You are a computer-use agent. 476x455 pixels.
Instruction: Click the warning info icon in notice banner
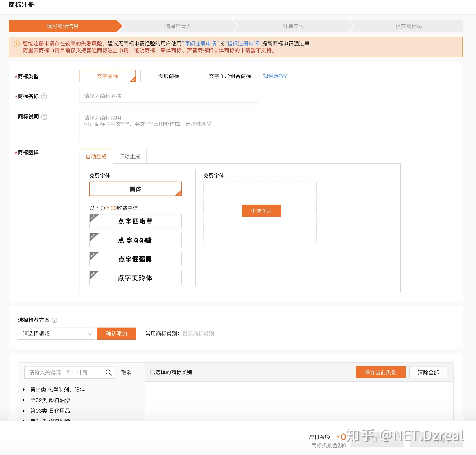pyautogui.click(x=16, y=44)
